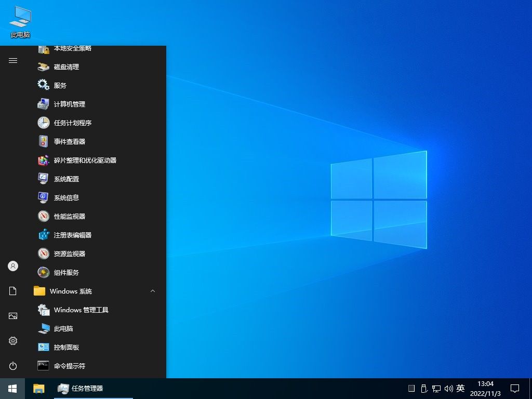Open Documents icon in Start sidebar
The height and width of the screenshot is (399, 532).
13,291
